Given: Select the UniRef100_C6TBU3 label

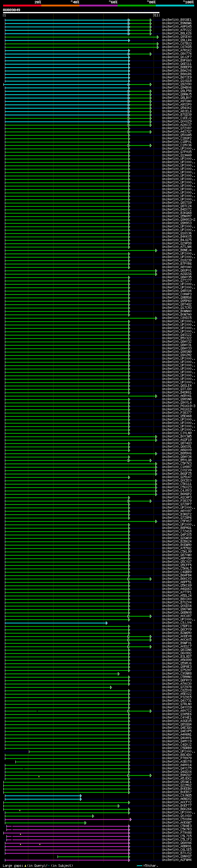Looking at the screenshot, I should (x=177, y=43).
